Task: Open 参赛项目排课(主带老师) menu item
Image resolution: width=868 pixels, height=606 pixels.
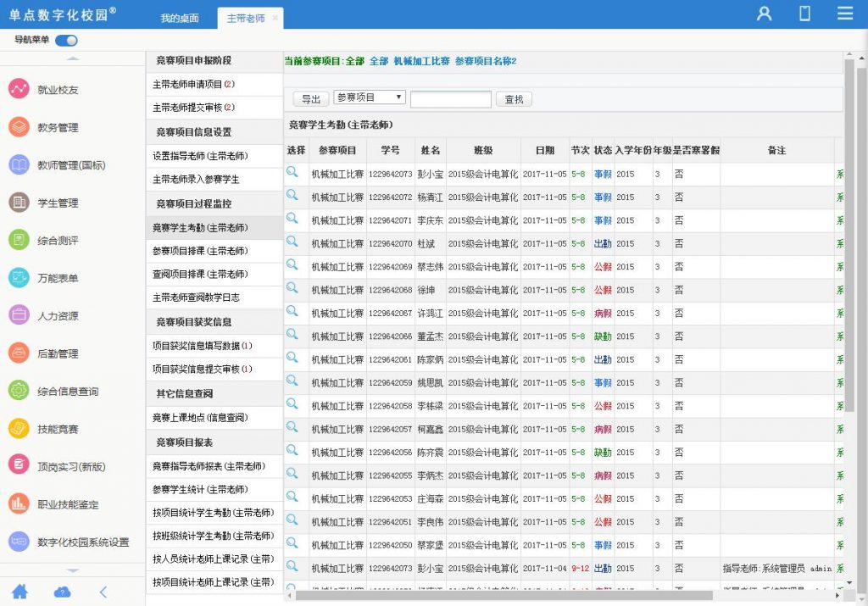Action: pos(214,251)
